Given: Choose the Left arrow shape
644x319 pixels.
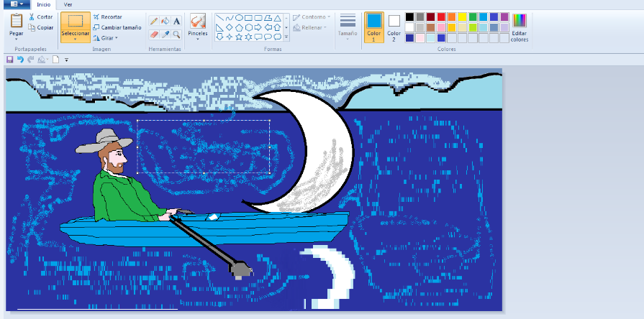Looking at the screenshot, I should tap(268, 27).
